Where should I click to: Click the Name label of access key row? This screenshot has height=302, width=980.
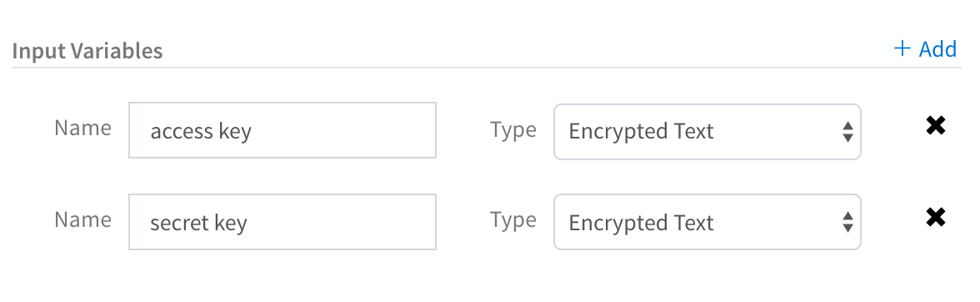[83, 128]
